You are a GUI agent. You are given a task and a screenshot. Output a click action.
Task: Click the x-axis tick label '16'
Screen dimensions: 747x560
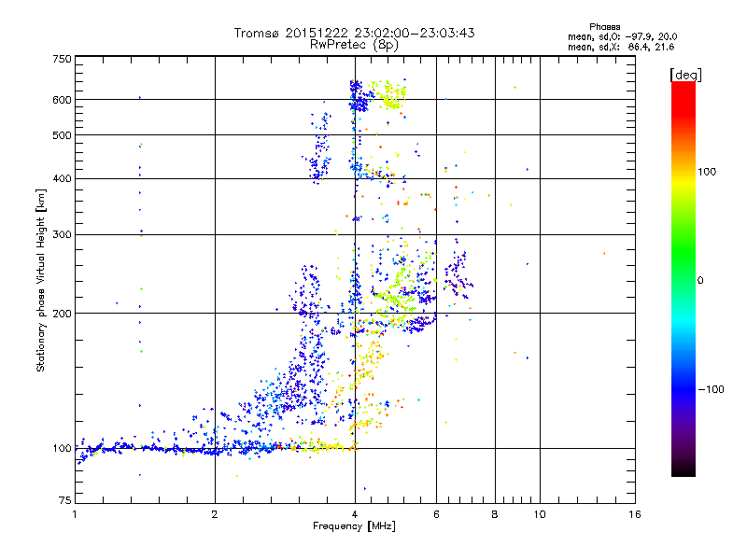click(x=635, y=514)
